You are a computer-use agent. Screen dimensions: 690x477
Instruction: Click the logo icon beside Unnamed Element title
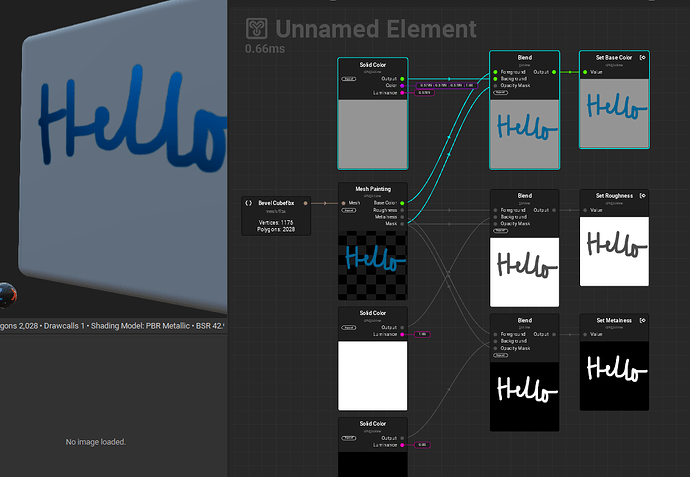point(258,28)
